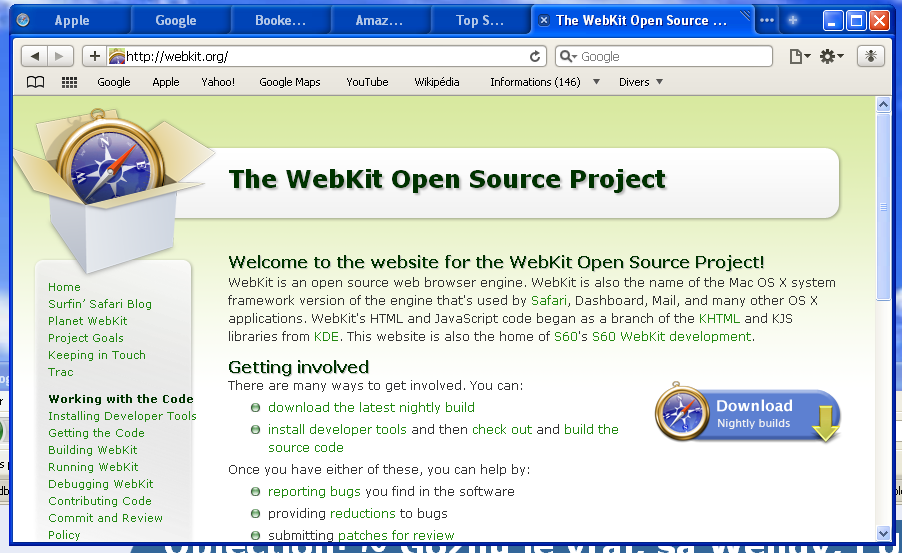Open Getting the Code link
Screen dimensions: 902x553
coord(97,433)
